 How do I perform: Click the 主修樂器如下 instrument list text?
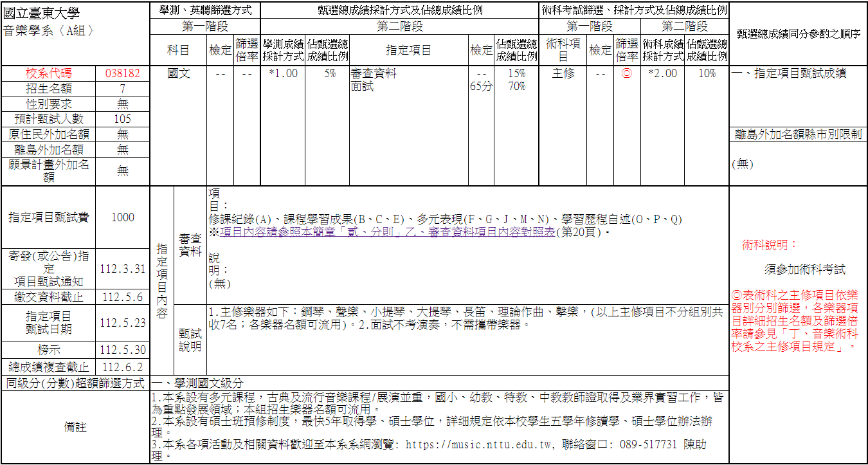466,318
